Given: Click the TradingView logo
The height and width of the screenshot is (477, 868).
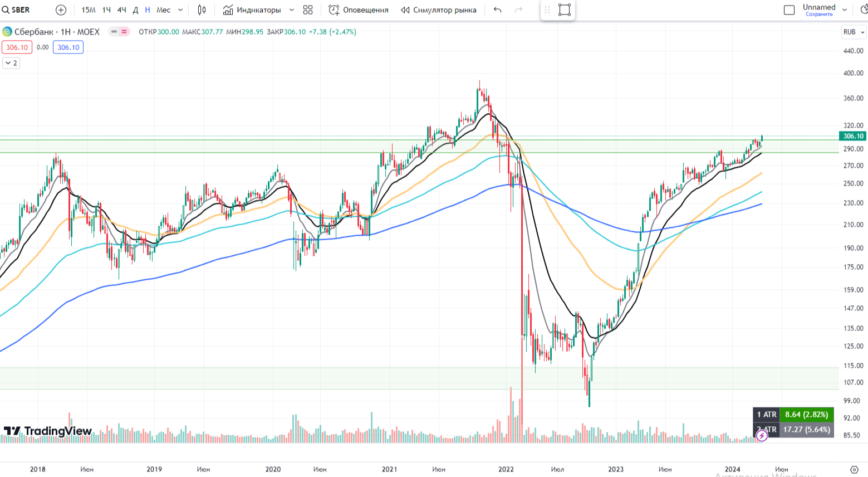Looking at the screenshot, I should coord(48,431).
